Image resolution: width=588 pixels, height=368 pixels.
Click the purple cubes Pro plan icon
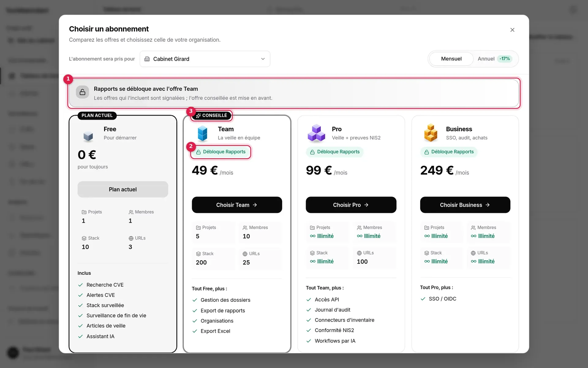point(316,133)
